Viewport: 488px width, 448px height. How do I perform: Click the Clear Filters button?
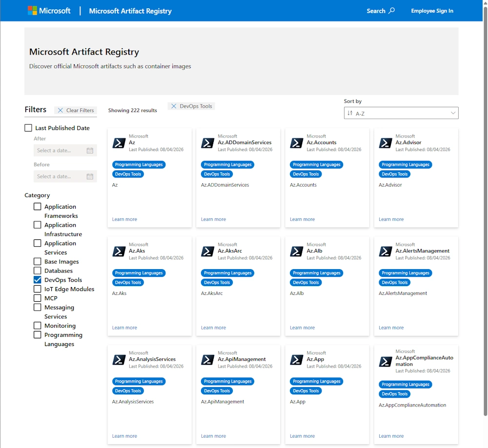pos(76,110)
